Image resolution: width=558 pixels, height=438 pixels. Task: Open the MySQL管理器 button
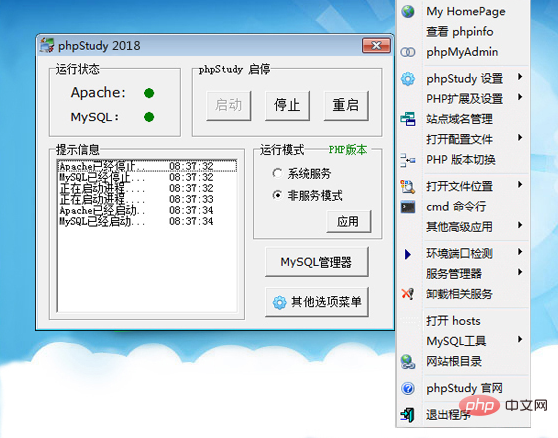point(316,262)
